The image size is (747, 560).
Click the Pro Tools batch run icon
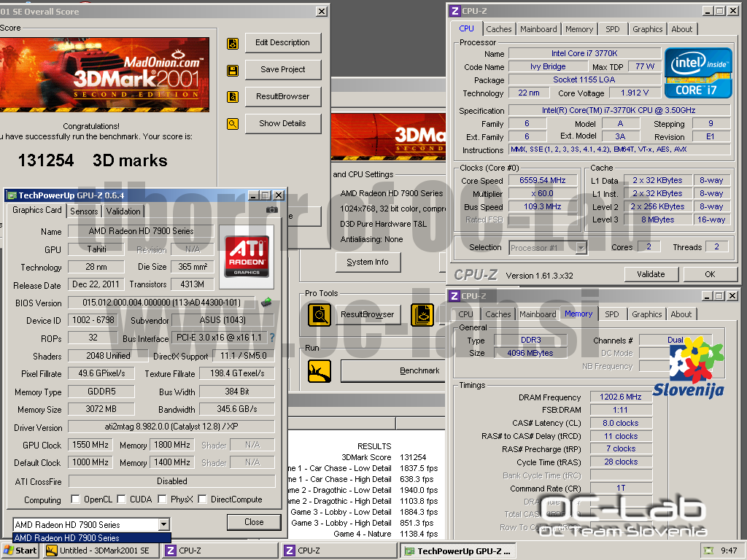(422, 315)
